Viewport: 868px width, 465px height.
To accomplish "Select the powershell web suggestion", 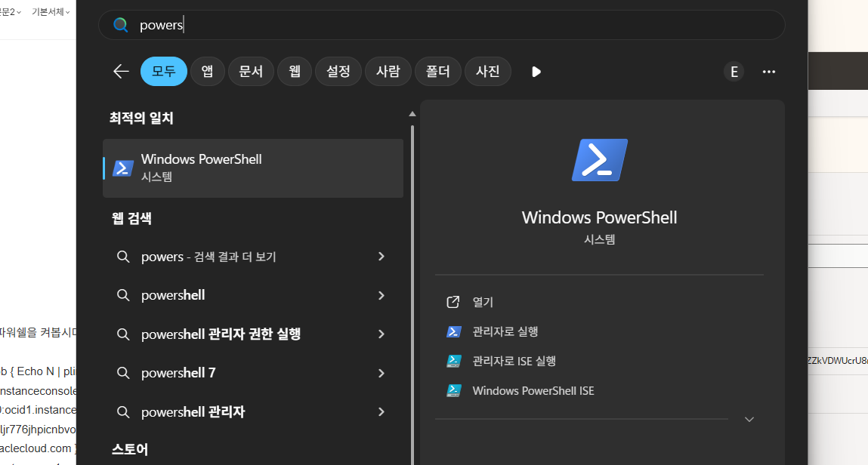I will pos(253,295).
